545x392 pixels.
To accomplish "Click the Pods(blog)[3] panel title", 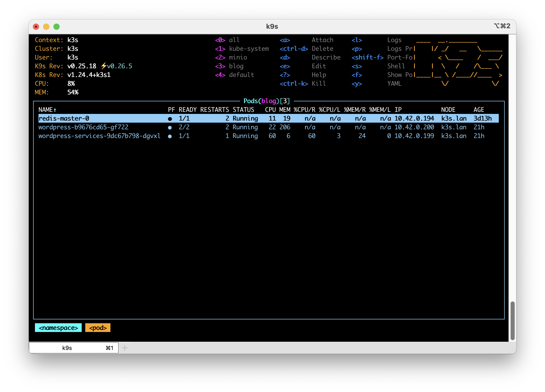I will 266,101.
